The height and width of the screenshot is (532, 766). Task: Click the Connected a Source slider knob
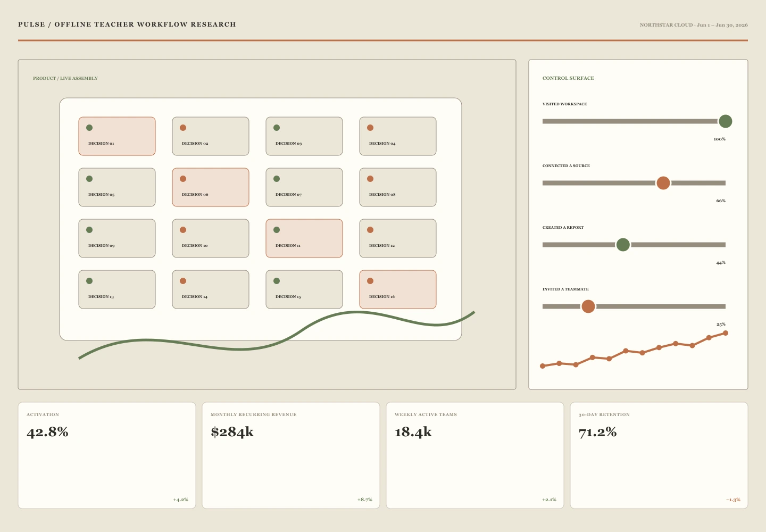point(663,183)
